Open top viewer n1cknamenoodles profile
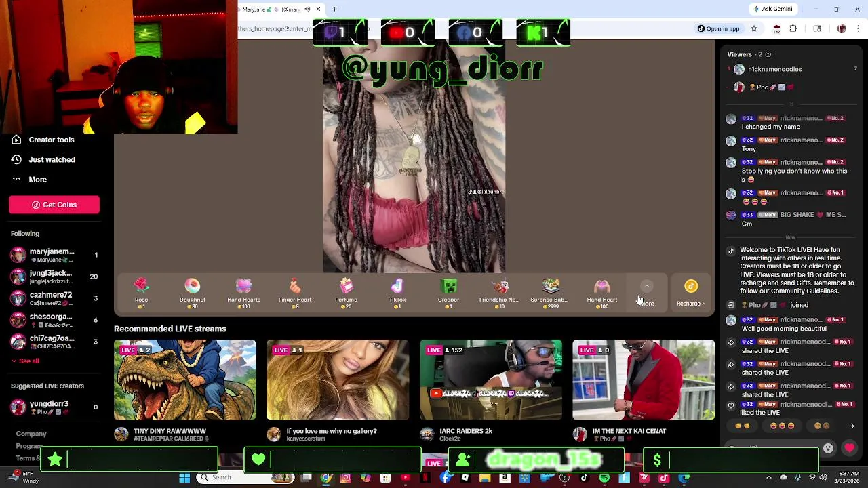 [767, 69]
